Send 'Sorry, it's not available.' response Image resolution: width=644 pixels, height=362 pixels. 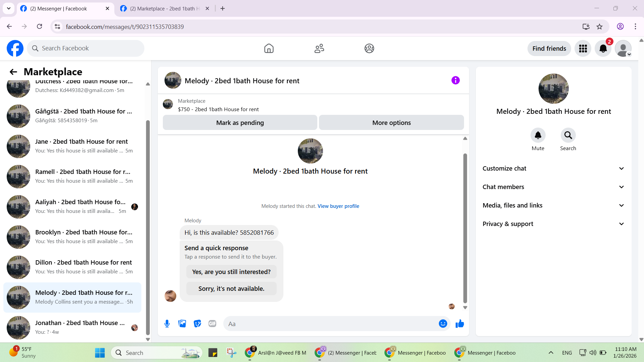[231, 289]
